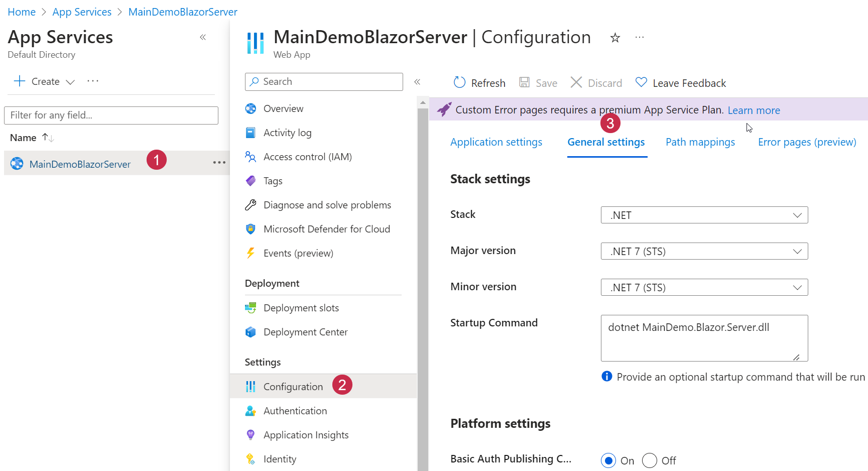Screen dimensions: 868x471
Task: Open the Stack dropdown showing .NET
Action: (x=704, y=215)
